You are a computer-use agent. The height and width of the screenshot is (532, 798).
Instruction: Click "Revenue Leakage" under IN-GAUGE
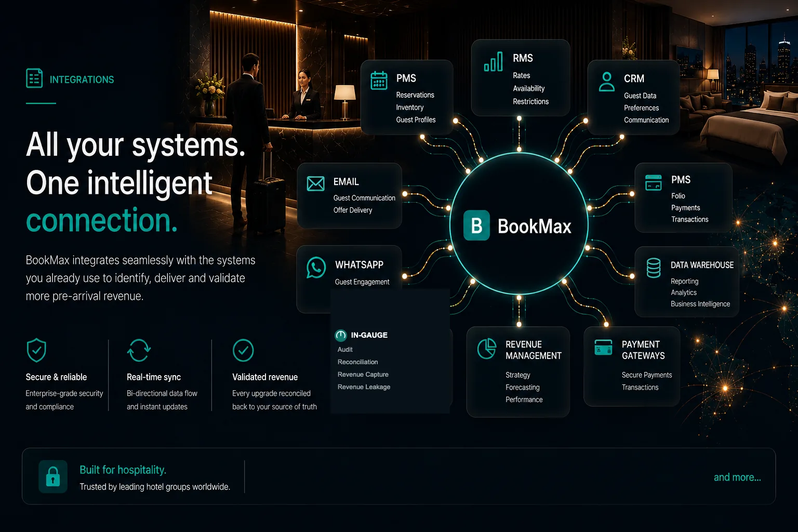(364, 387)
